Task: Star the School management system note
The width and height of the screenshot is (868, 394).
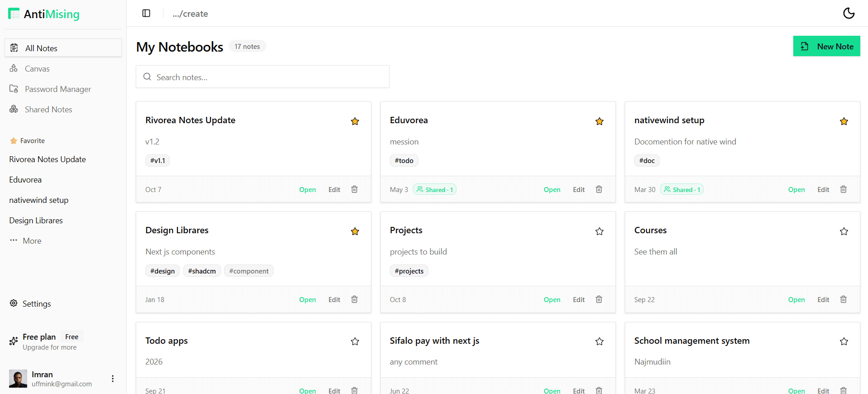Action: tap(844, 341)
